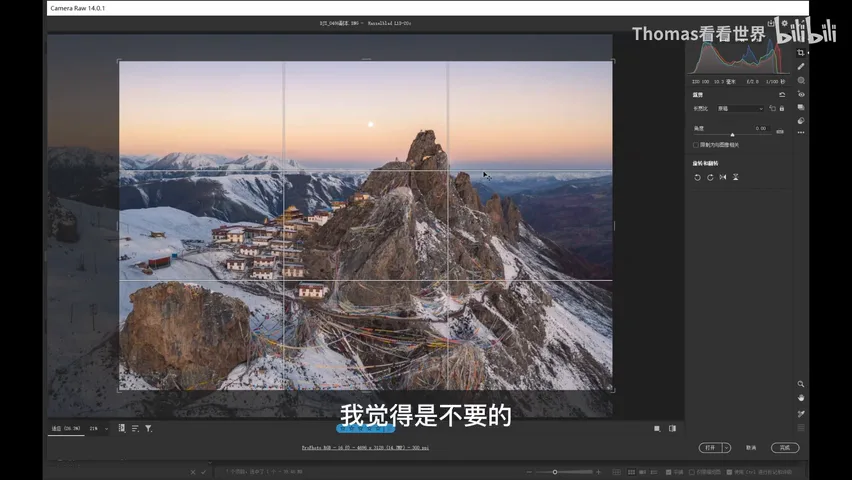Flip image vertically

(736, 177)
